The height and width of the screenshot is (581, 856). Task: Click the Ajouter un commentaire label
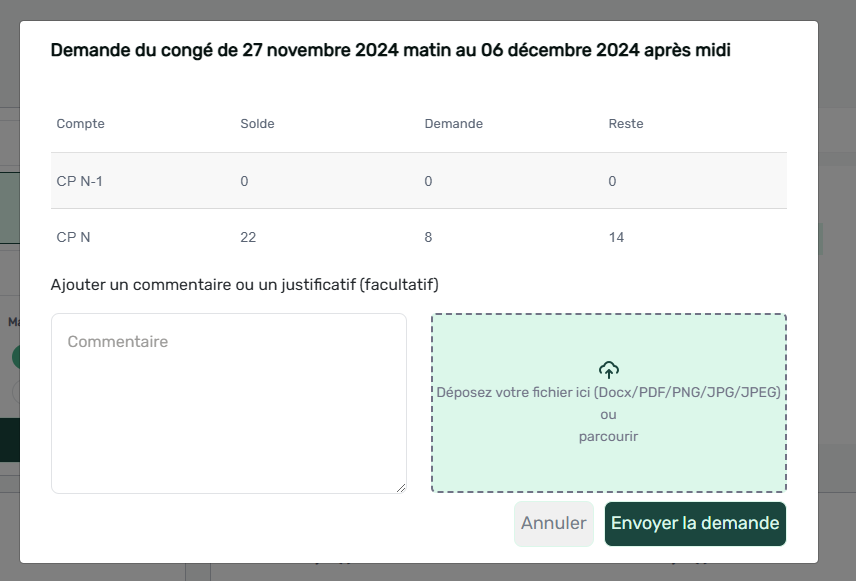pyautogui.click(x=245, y=285)
